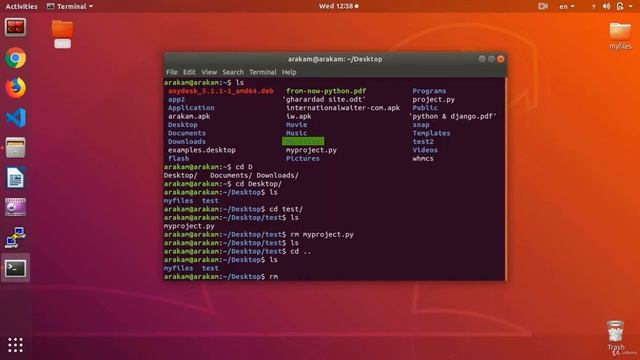This screenshot has width=640, height=360.
Task: Open the volume control in top bar
Action: 607,6
